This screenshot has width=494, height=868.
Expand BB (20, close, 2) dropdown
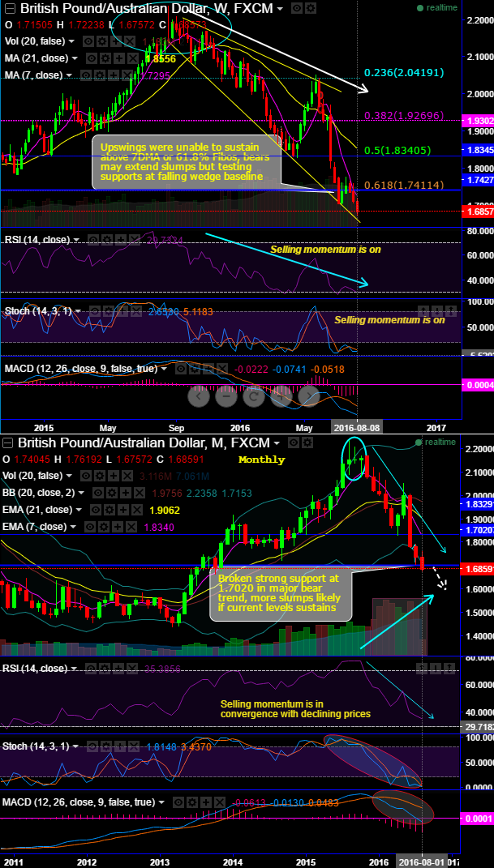click(x=81, y=493)
